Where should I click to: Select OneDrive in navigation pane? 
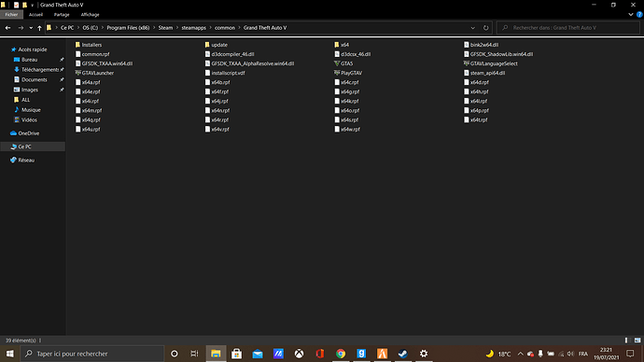28,133
